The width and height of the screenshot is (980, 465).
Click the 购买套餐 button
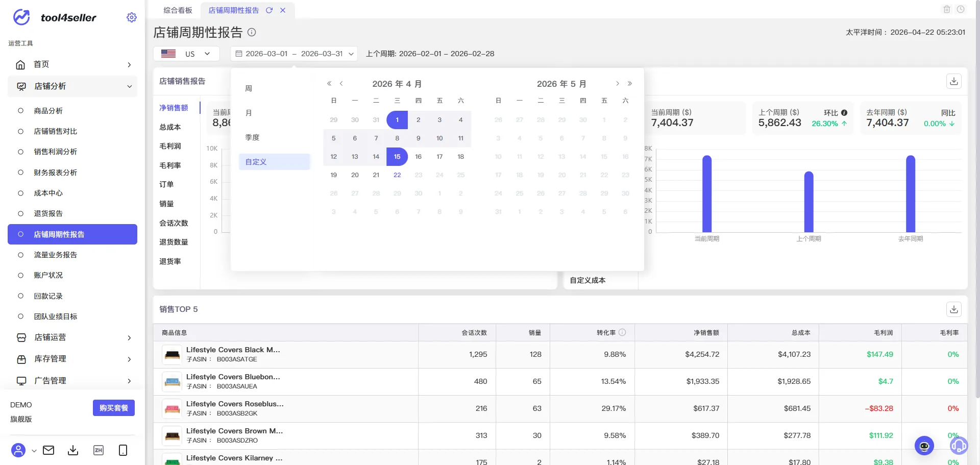pyautogui.click(x=114, y=408)
